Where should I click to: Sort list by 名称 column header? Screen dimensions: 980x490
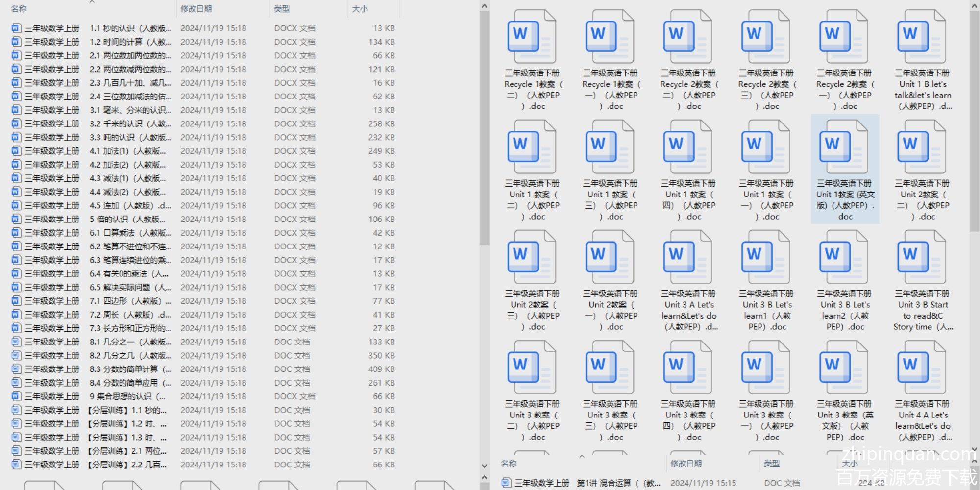[19, 9]
